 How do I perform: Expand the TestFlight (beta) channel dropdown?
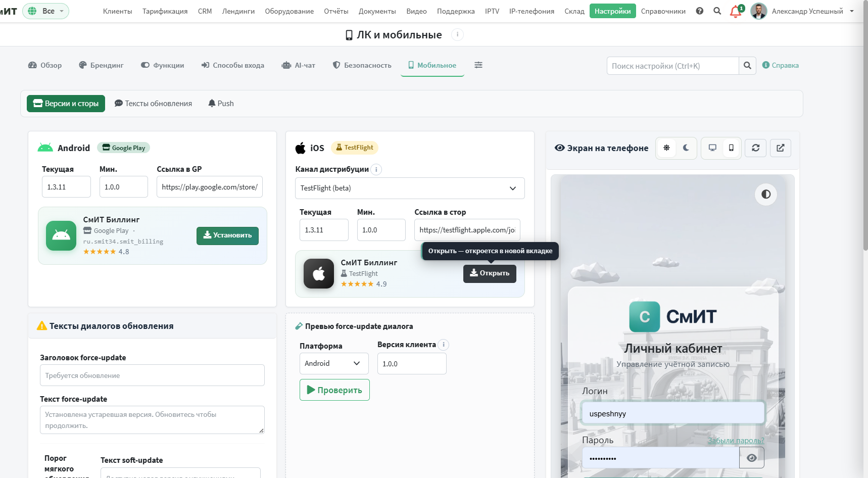(410, 188)
